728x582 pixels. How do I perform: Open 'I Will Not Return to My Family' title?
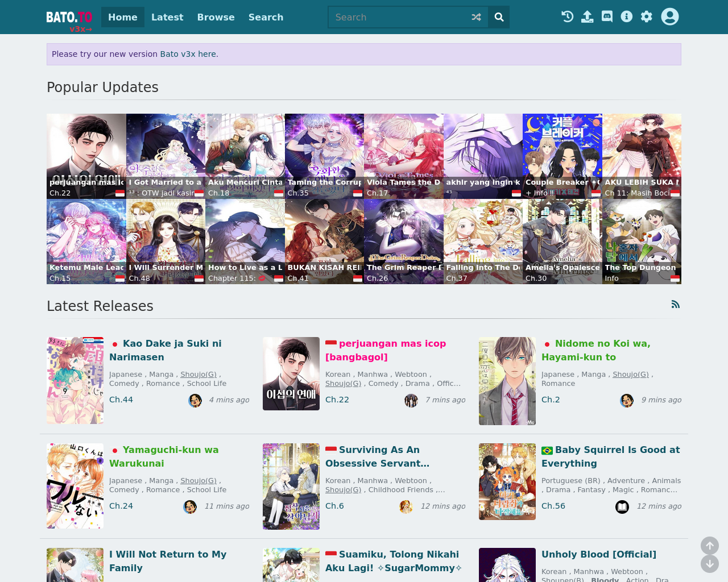pyautogui.click(x=168, y=561)
